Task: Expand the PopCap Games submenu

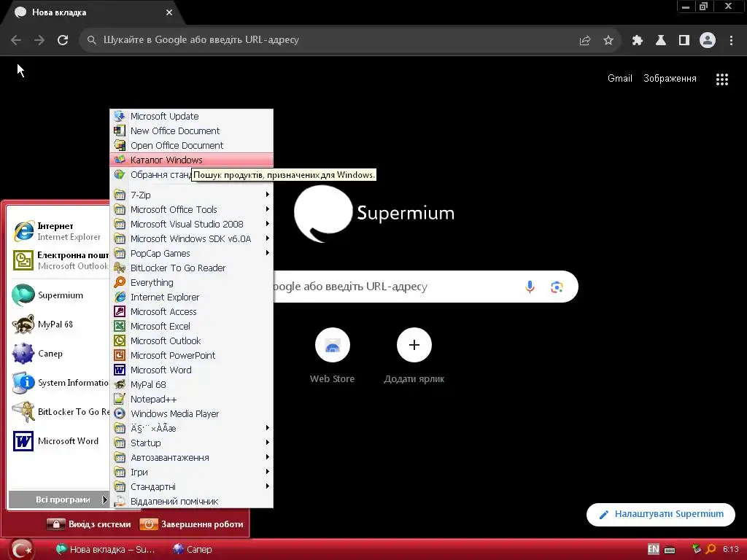Action: pos(192,253)
